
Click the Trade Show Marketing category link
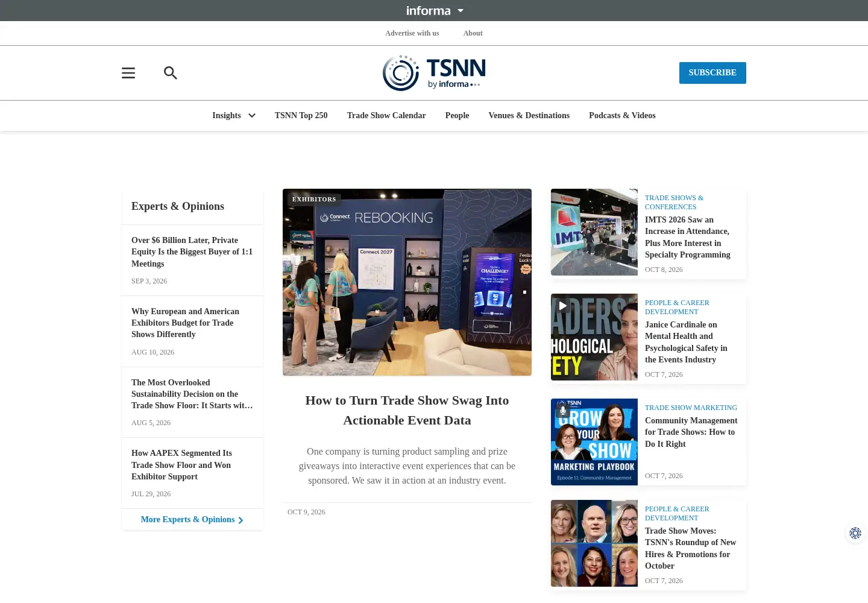click(x=691, y=408)
